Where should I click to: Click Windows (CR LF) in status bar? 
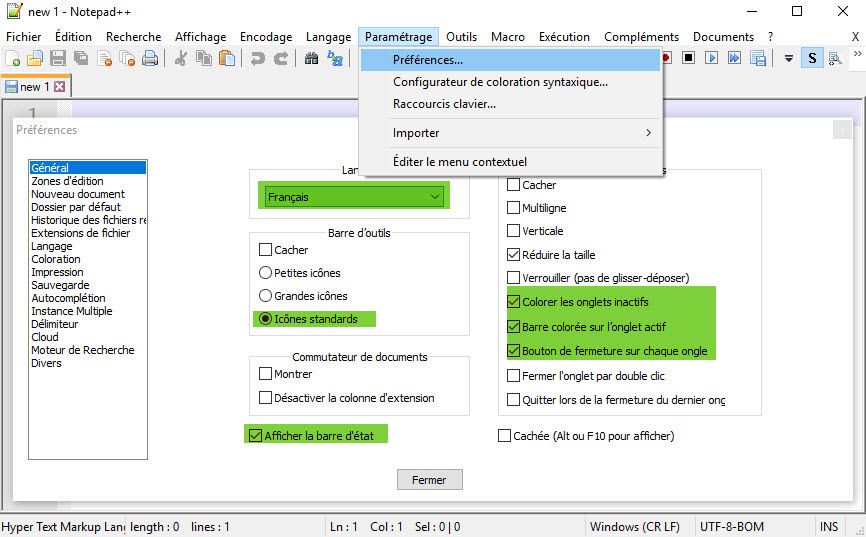(x=635, y=527)
